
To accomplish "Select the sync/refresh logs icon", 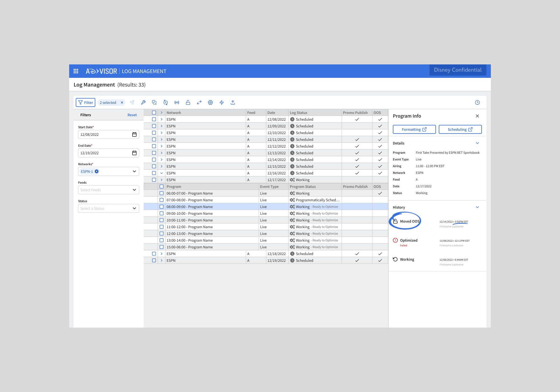I will point(165,102).
